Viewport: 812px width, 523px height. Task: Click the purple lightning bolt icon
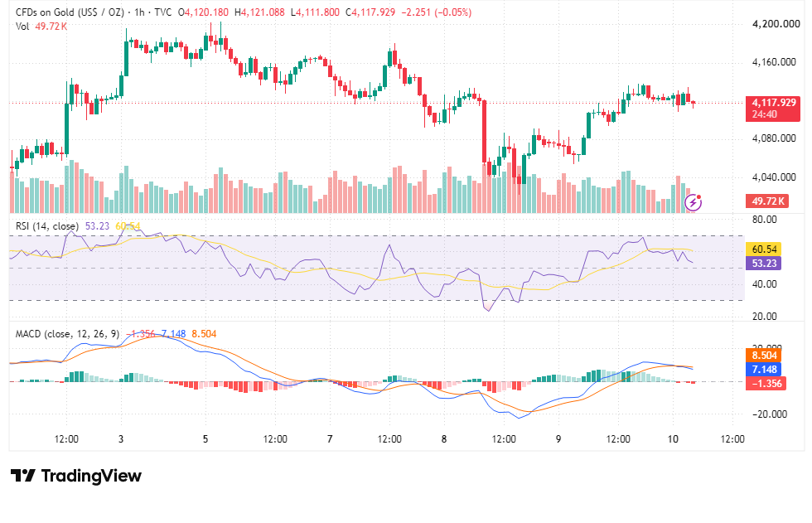click(x=693, y=202)
